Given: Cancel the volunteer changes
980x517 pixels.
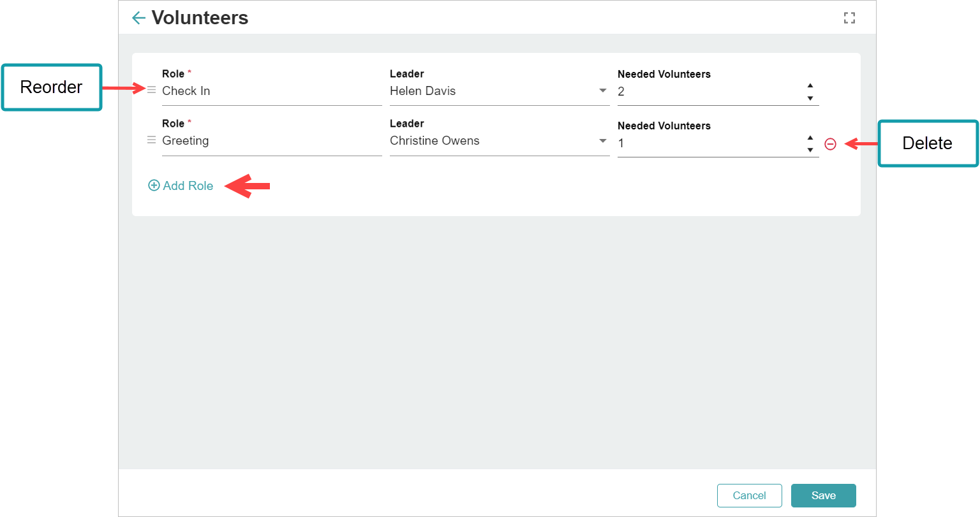Looking at the screenshot, I should pos(750,495).
